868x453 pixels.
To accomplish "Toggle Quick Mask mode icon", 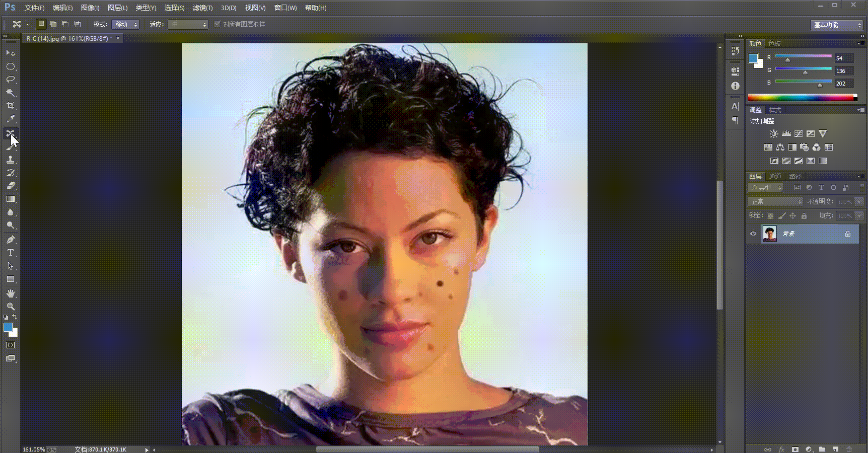I will point(10,345).
